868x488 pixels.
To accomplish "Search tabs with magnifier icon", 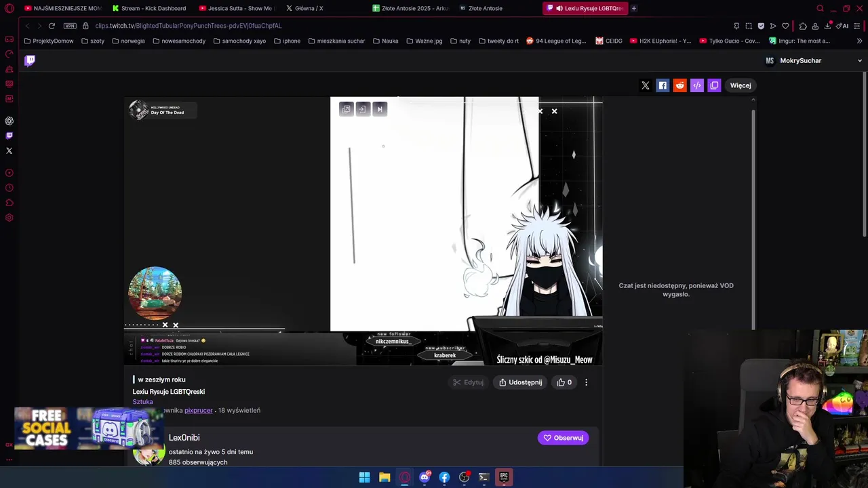I will (x=820, y=8).
